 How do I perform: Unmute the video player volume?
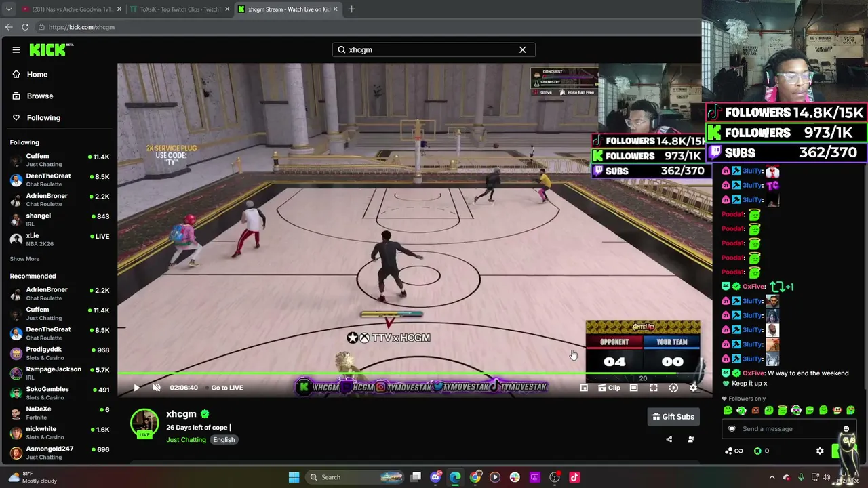click(157, 388)
